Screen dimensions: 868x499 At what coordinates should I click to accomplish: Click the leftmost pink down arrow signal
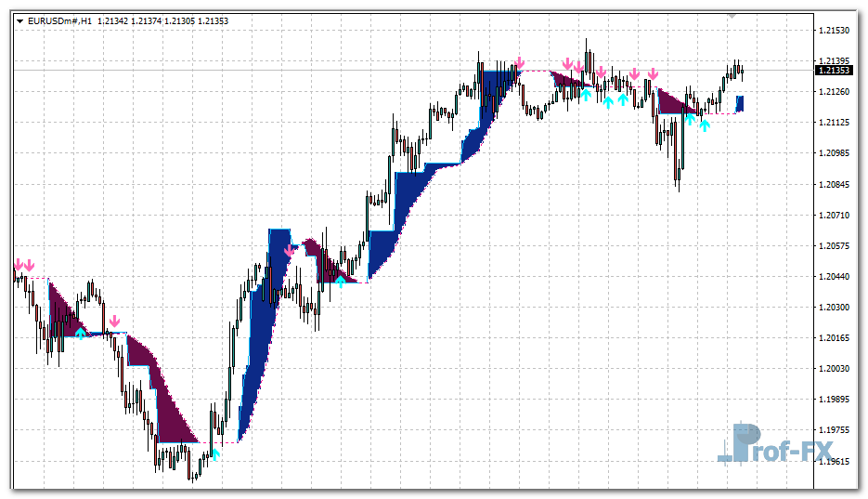(x=19, y=265)
